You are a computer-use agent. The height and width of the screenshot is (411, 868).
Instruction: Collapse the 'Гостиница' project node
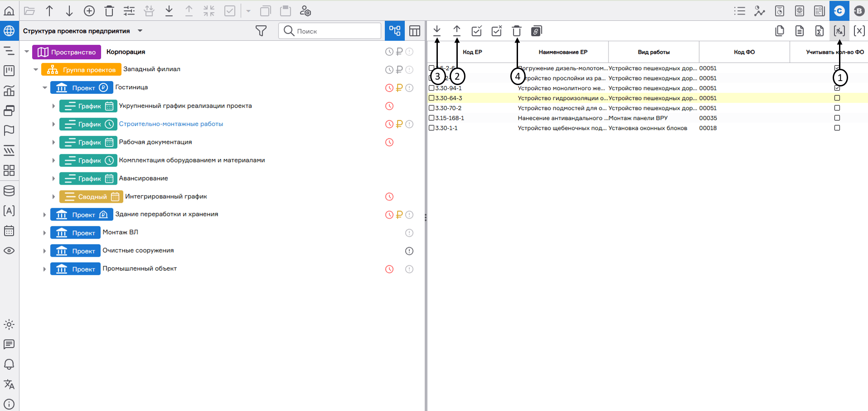coord(44,88)
